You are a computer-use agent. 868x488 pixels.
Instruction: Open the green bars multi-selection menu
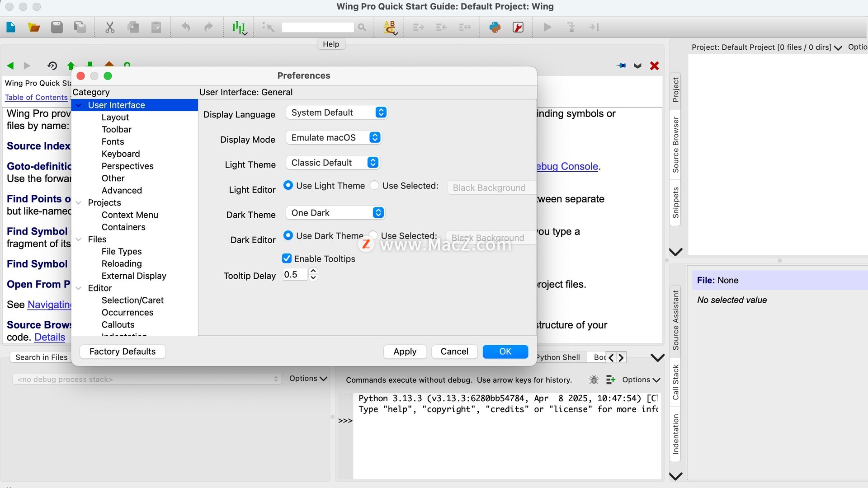(239, 28)
